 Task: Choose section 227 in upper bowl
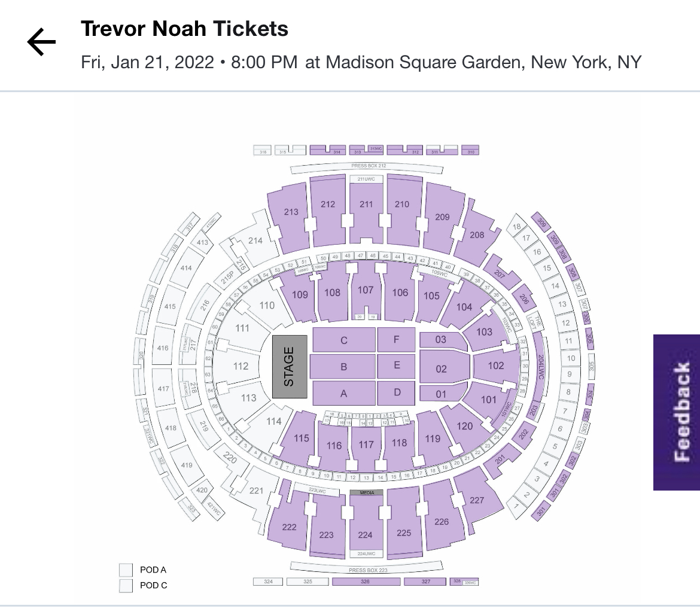point(476,500)
